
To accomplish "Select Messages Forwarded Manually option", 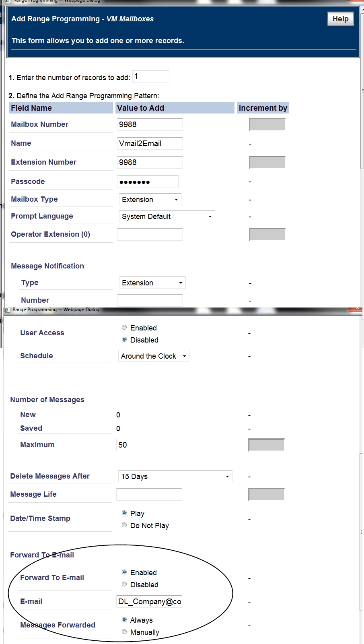I will pos(124,632).
